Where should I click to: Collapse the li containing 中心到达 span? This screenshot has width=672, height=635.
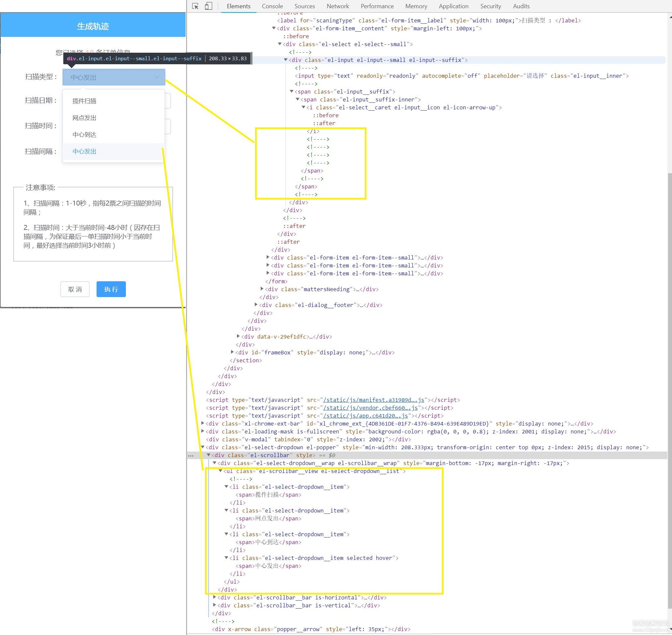pyautogui.click(x=226, y=534)
